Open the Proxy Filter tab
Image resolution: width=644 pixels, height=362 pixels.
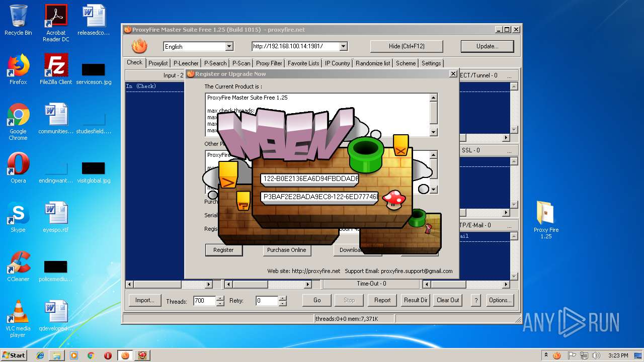(x=269, y=63)
